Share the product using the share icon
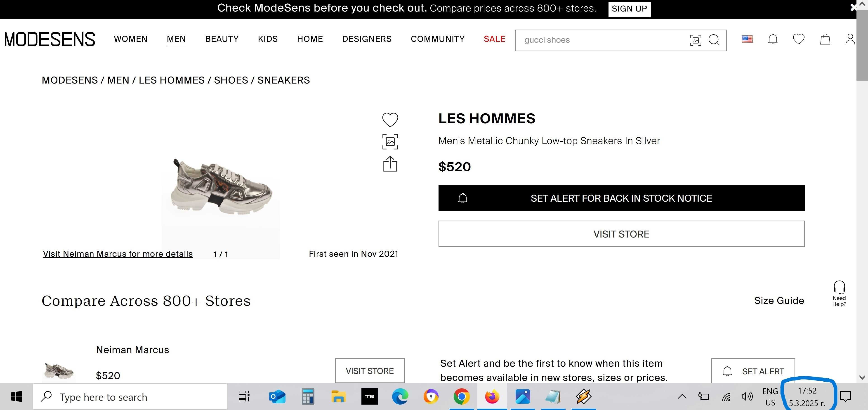Viewport: 868px width, 410px height. [x=390, y=164]
